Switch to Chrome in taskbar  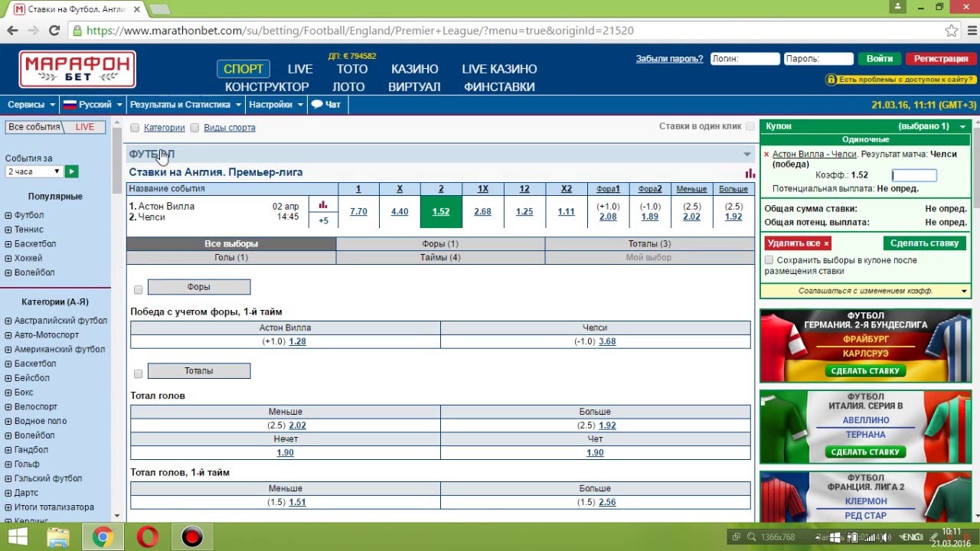(103, 537)
